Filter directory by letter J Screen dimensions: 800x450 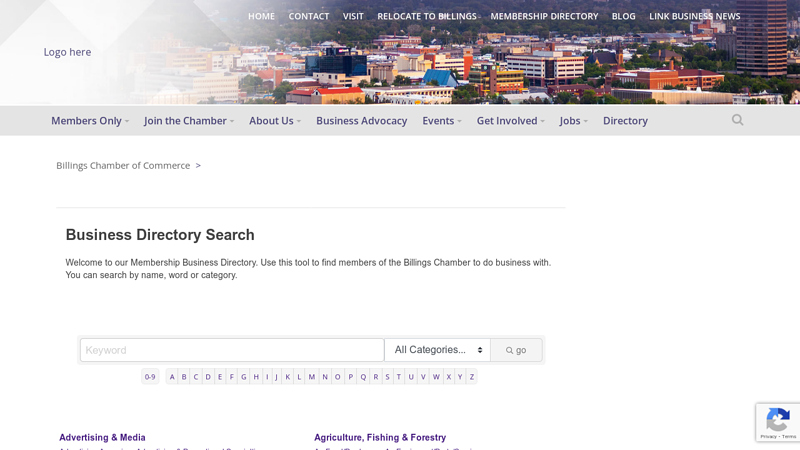click(x=276, y=377)
